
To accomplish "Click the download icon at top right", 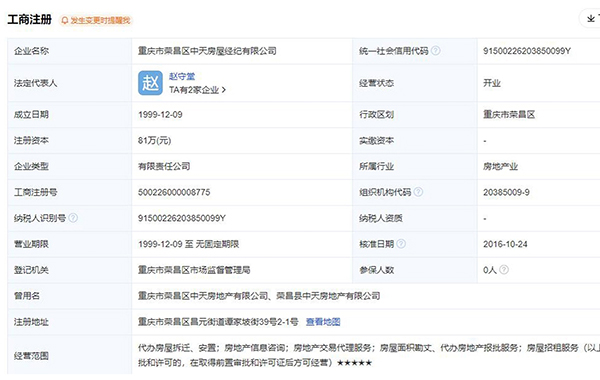I will coord(591,19).
